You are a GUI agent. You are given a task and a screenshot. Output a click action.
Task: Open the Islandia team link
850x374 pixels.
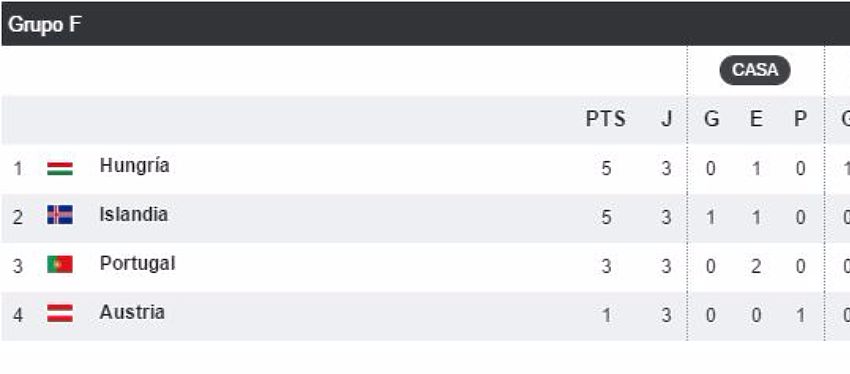point(133,215)
